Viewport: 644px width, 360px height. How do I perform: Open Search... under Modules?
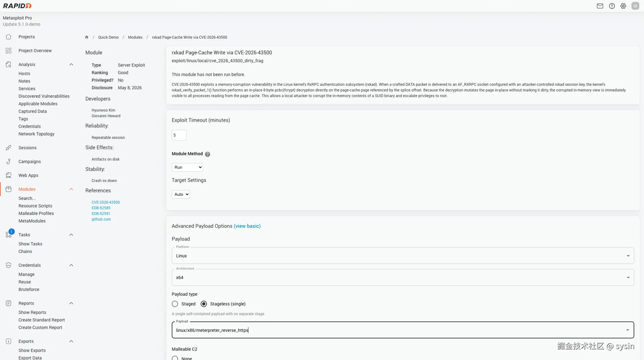[x=27, y=198]
